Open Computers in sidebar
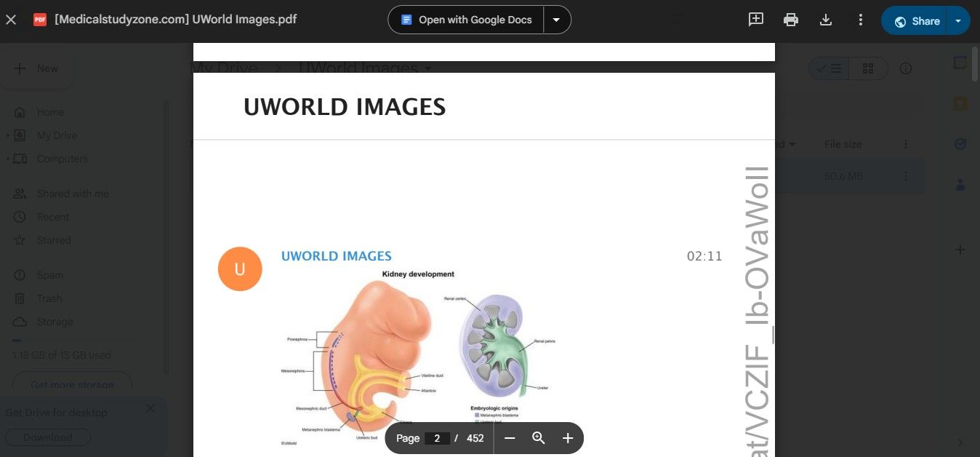 coord(63,159)
